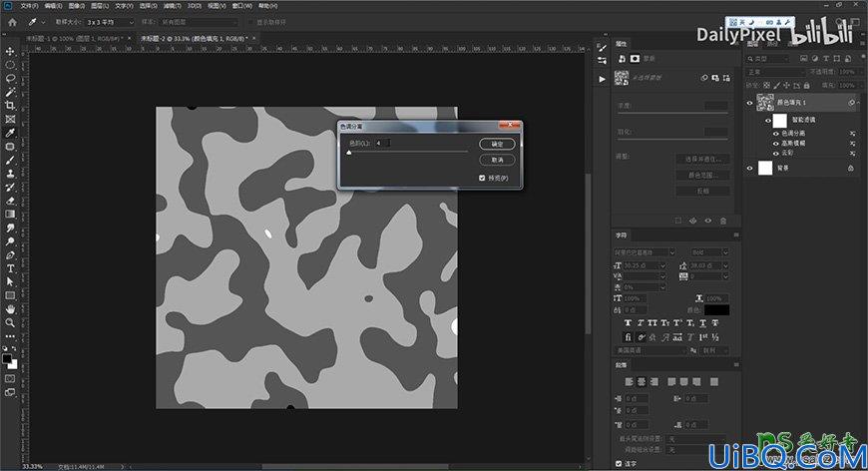Toggle visibility of the Color Fill 1 layer
Viewport: 868px width, 471px height.
pyautogui.click(x=750, y=103)
